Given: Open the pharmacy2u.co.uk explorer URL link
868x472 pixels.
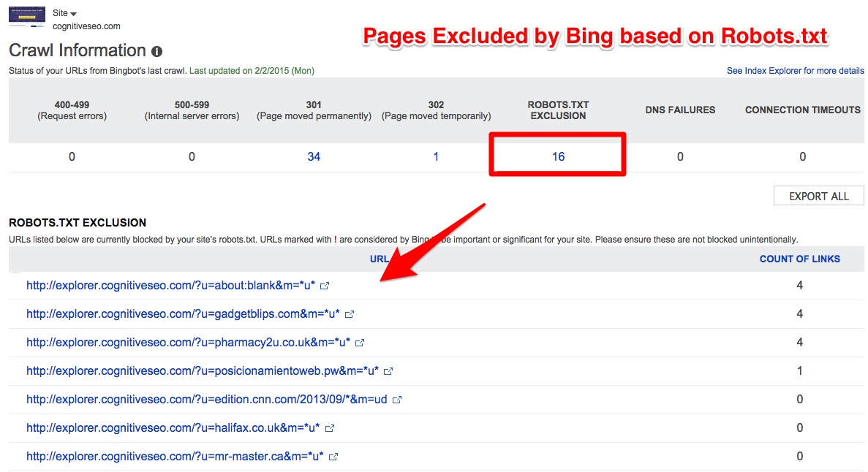Looking at the screenshot, I should pyautogui.click(x=188, y=343).
